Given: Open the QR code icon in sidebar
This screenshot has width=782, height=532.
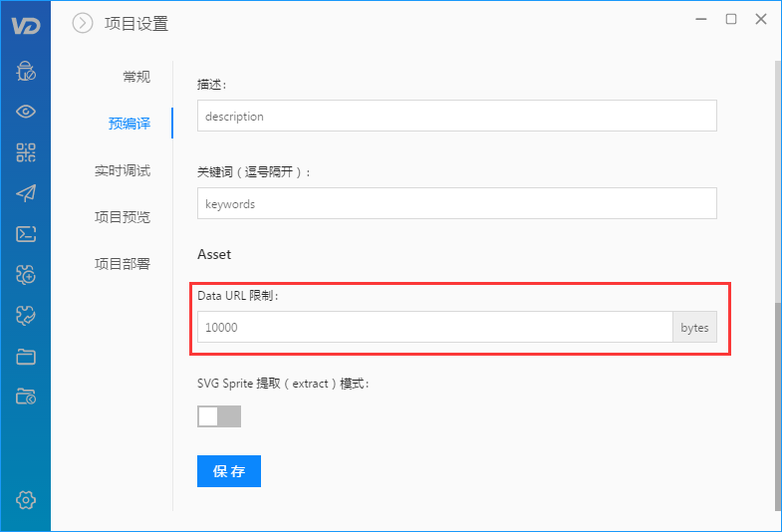Looking at the screenshot, I should 26,152.
